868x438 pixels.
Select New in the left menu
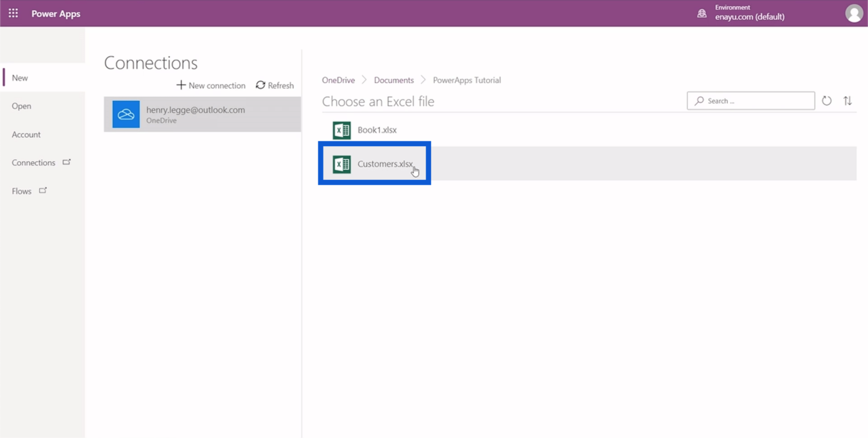pyautogui.click(x=43, y=78)
